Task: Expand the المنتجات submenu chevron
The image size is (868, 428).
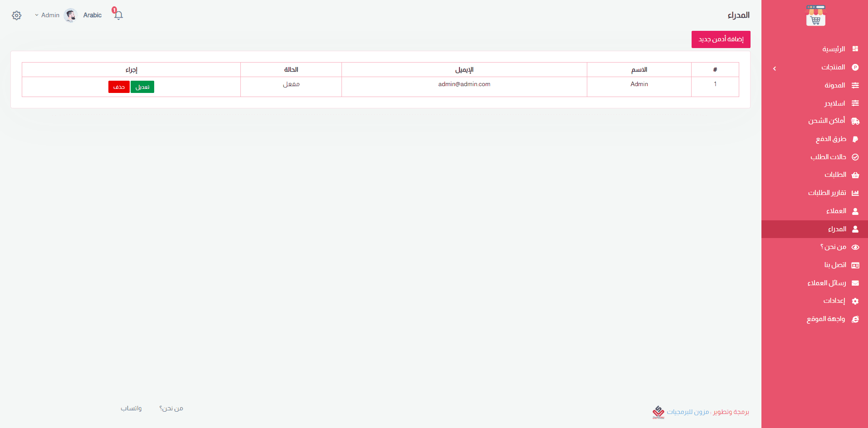Action: click(775, 68)
